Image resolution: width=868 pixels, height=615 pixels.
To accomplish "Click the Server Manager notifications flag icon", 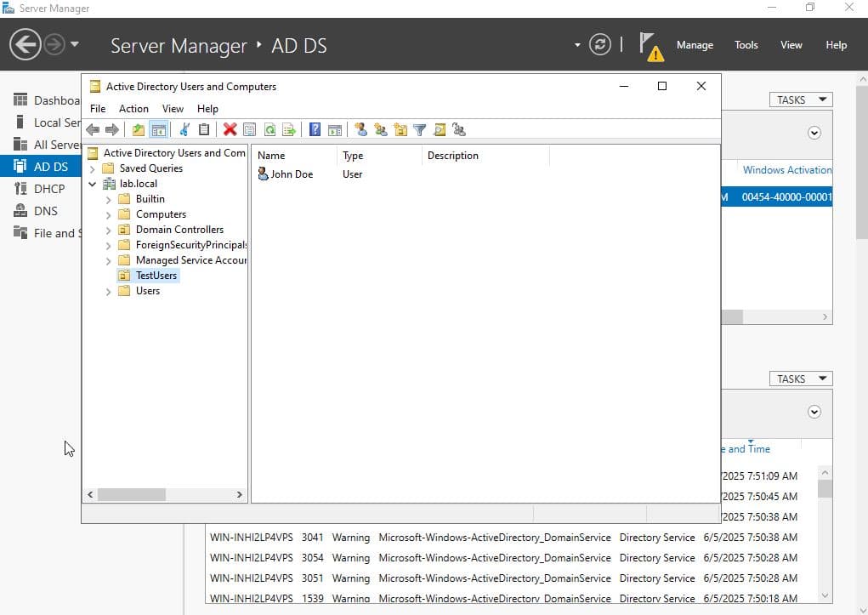I will [650, 45].
